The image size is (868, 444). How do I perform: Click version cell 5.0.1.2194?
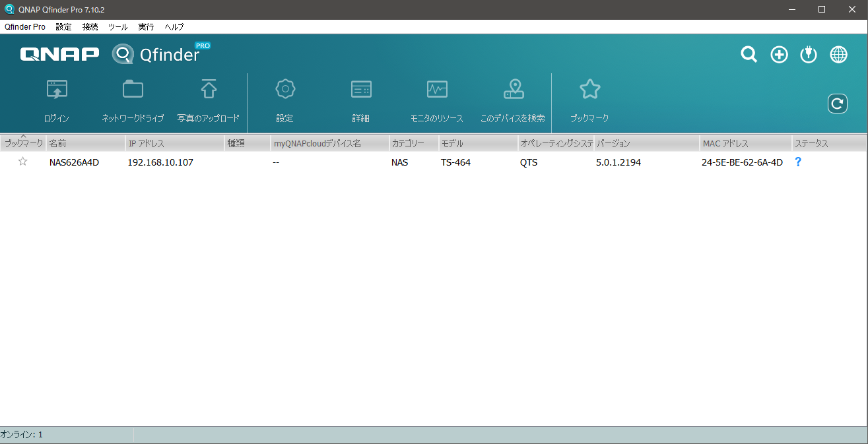click(x=618, y=162)
